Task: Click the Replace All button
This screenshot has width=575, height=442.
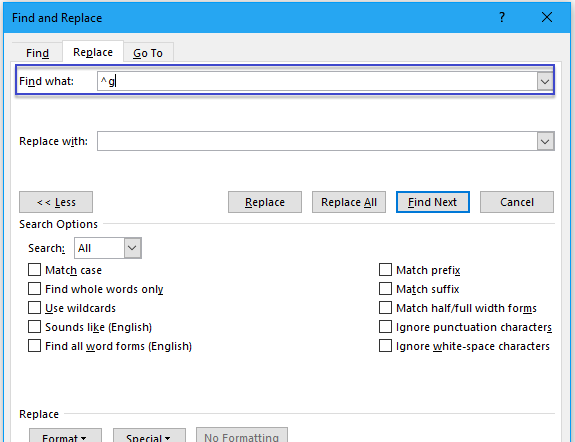Action: tap(349, 202)
